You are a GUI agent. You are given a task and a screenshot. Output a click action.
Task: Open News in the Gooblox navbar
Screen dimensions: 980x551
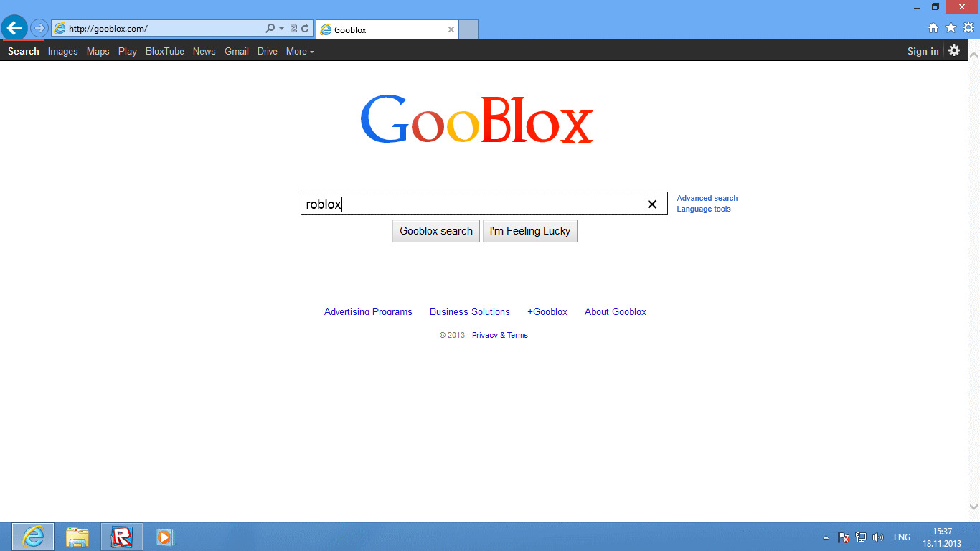(x=204, y=51)
